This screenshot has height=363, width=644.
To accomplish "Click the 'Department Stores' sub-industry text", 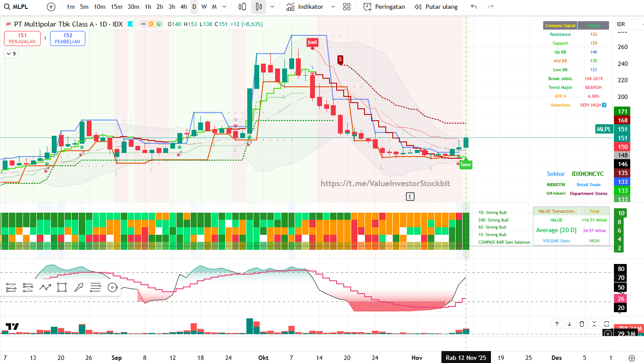I will [x=589, y=193].
